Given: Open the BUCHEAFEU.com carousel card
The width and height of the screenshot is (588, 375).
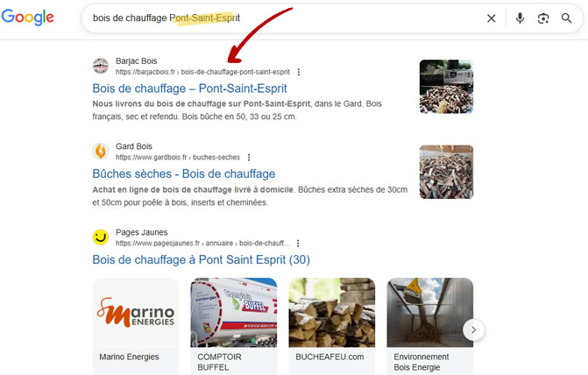Looking at the screenshot, I should click(331, 324).
